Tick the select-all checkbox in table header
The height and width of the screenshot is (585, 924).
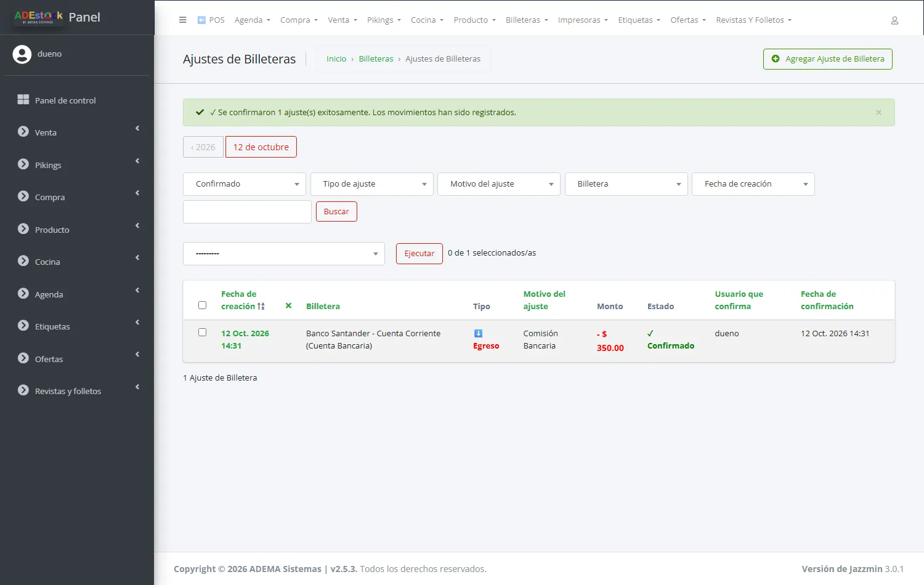pyautogui.click(x=202, y=305)
